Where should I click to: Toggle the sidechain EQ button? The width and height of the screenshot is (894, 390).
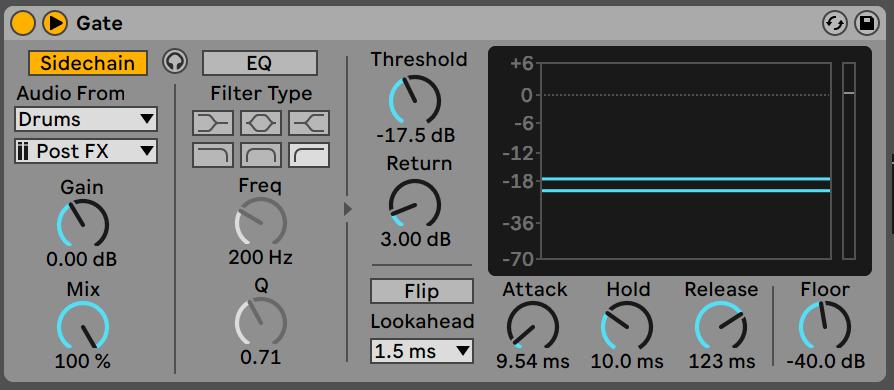click(x=259, y=63)
